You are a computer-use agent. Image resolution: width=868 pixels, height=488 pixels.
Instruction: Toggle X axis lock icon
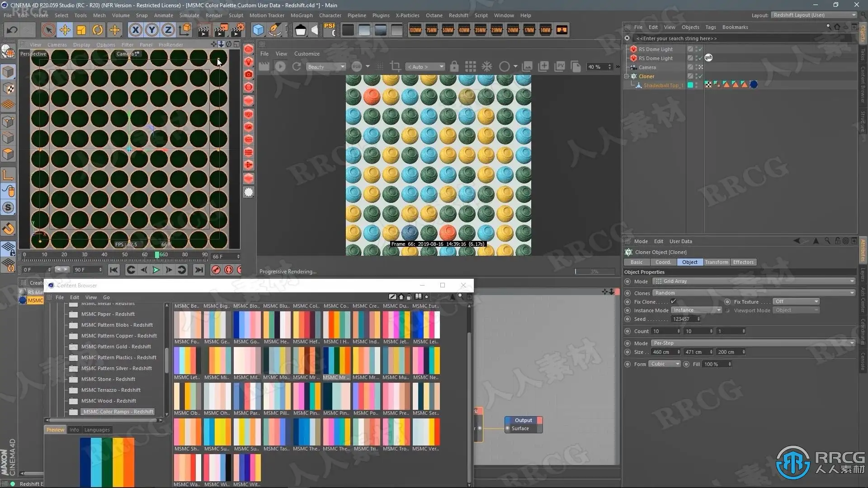coord(135,30)
